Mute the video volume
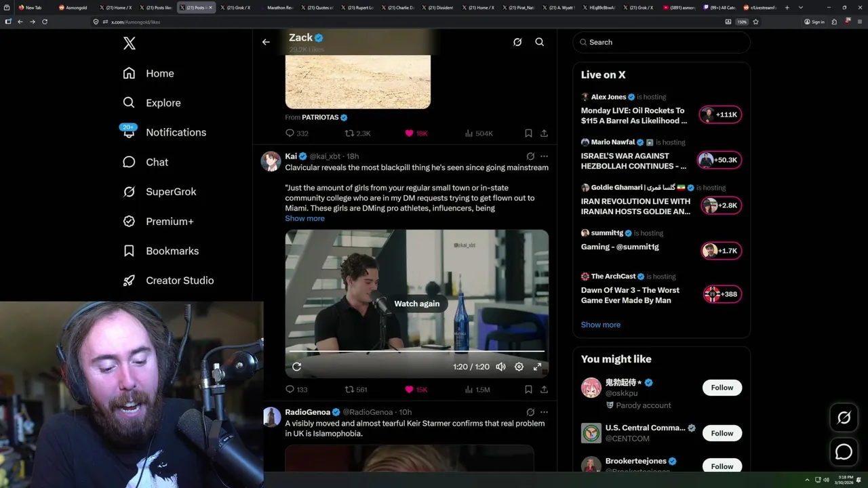Viewport: 868px width, 488px height. [500, 367]
